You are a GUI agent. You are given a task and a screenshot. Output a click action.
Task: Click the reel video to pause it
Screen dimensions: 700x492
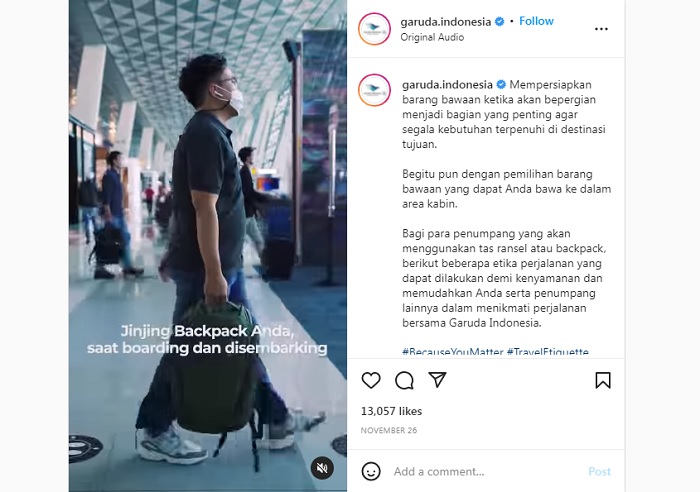[x=208, y=246]
